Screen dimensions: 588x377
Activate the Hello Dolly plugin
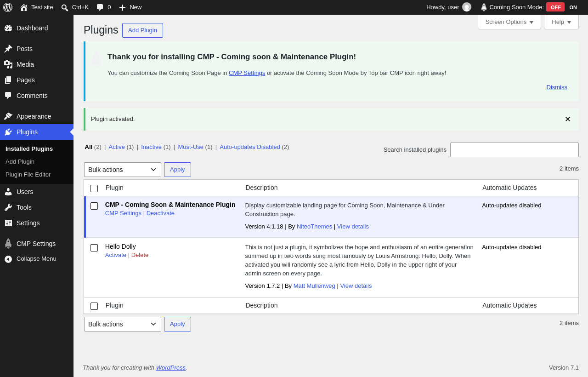coord(116,255)
